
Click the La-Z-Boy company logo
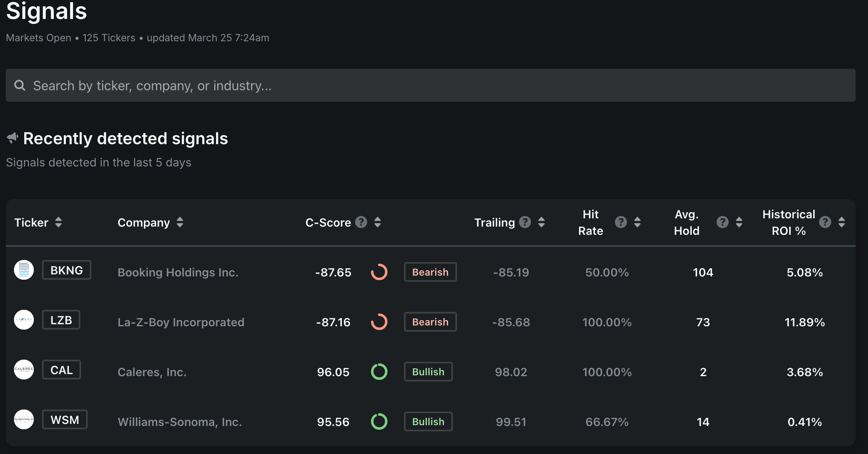tap(24, 320)
